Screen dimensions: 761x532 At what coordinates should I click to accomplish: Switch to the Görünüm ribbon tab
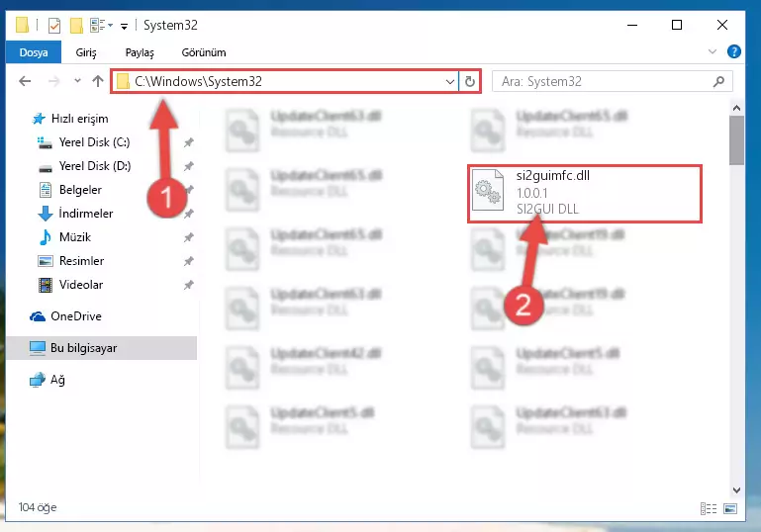click(203, 52)
